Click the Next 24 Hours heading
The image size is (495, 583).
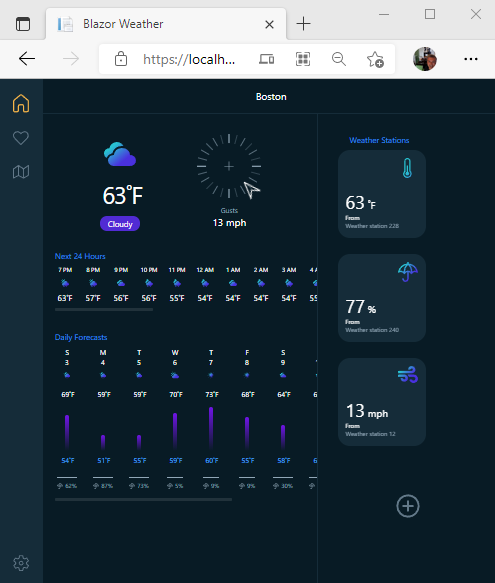coord(80,256)
